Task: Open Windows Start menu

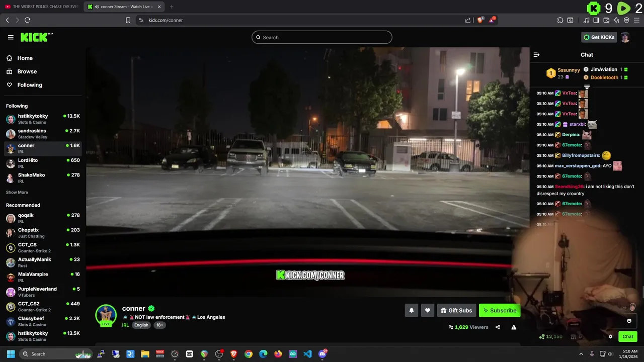Action: (11, 354)
